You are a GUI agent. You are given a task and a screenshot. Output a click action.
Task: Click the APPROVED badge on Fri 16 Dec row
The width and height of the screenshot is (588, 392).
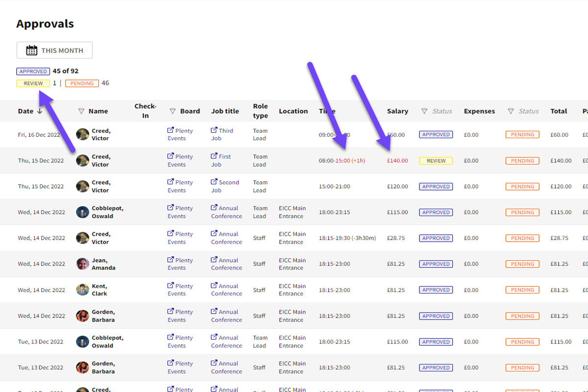[436, 134]
